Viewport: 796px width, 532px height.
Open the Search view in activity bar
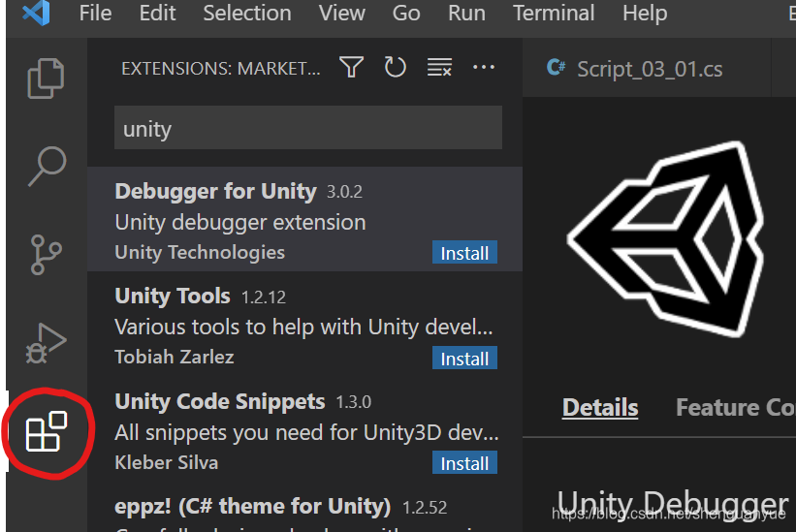click(47, 167)
